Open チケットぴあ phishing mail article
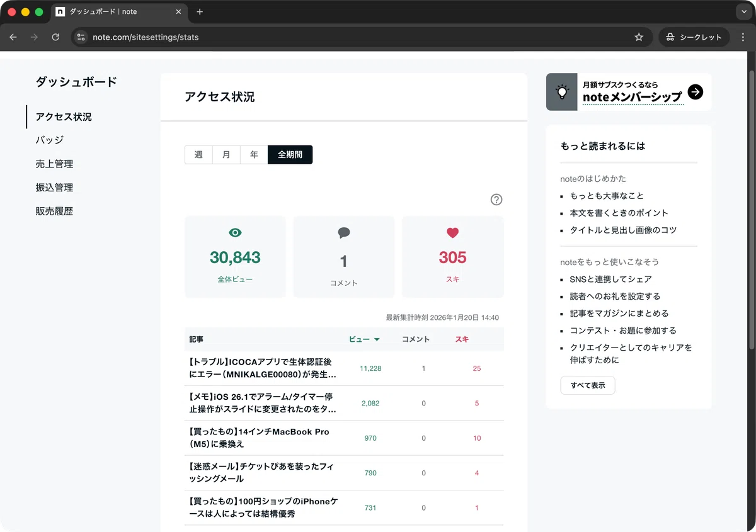756x532 pixels. (344, 473)
